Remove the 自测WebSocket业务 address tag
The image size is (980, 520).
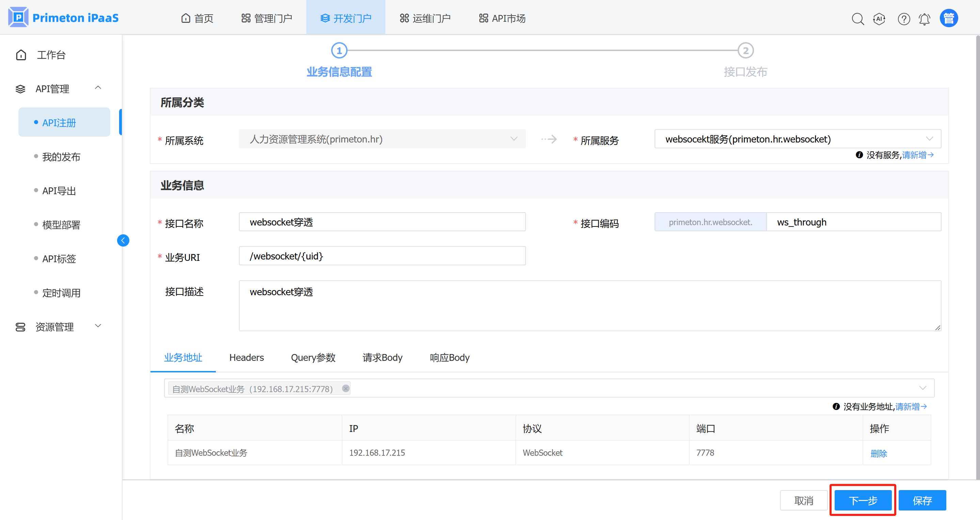point(346,388)
